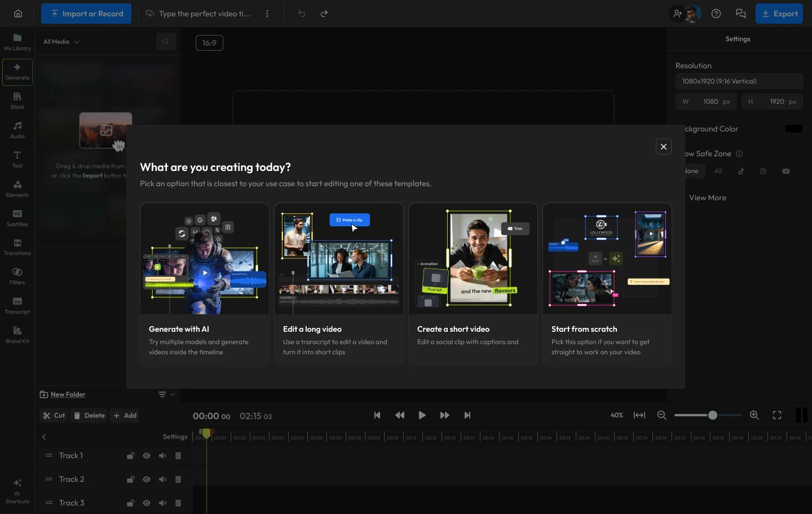The image size is (812, 514).
Task: Open the Elements panel
Action: tap(17, 189)
